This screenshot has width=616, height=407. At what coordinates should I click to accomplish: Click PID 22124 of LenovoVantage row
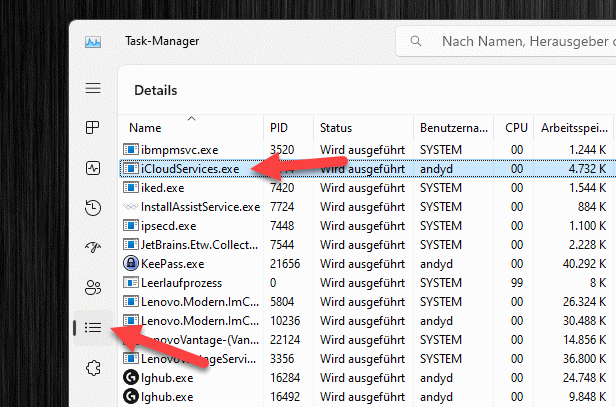click(285, 340)
